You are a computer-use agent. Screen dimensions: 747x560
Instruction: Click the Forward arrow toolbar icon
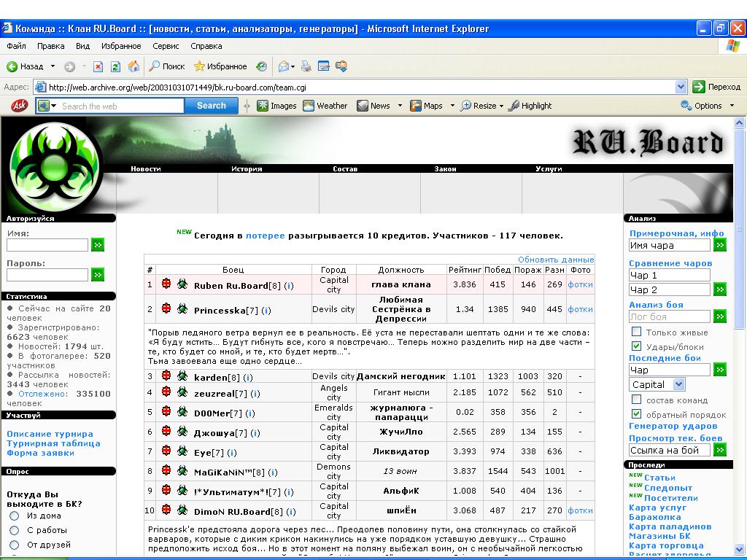[x=69, y=66]
